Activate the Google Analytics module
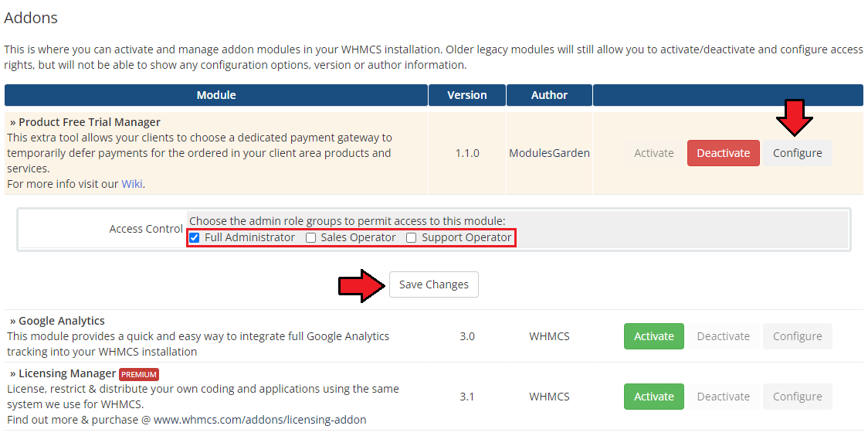This screenshot has width=868, height=436. 654,336
